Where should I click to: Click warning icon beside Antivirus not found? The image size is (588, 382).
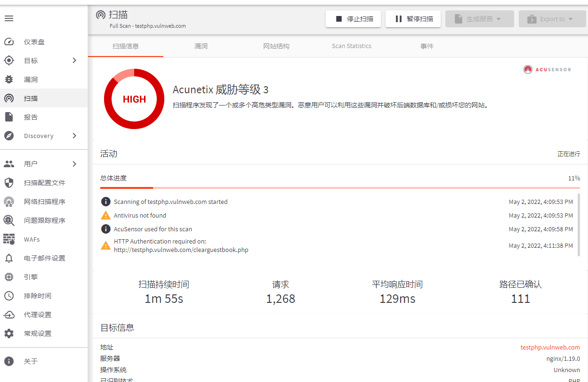click(106, 215)
